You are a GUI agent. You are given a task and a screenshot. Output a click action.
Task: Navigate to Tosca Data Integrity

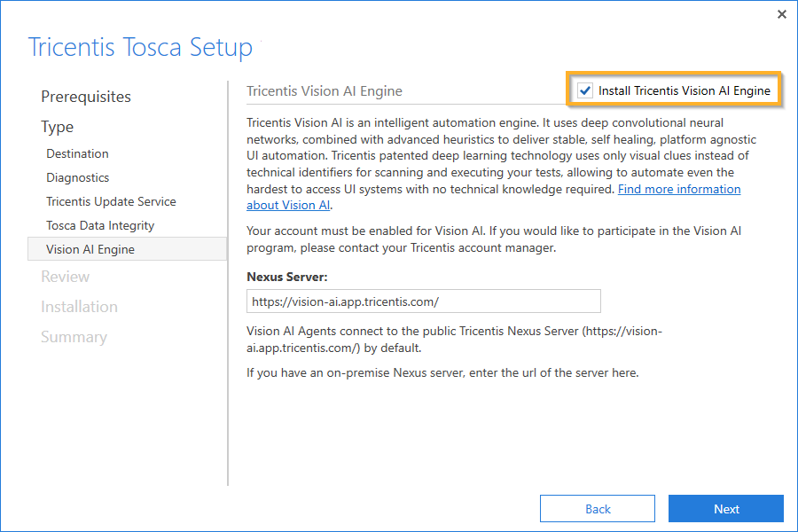coord(100,225)
